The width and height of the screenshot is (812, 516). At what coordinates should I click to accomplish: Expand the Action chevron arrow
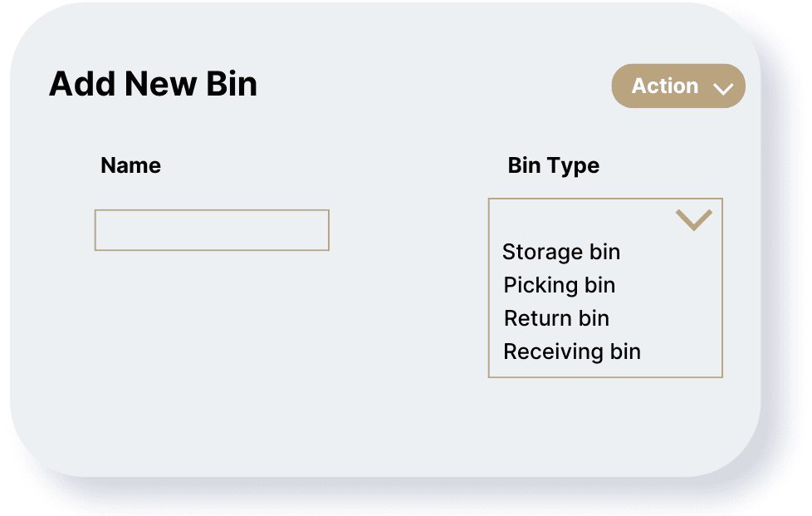(723, 88)
